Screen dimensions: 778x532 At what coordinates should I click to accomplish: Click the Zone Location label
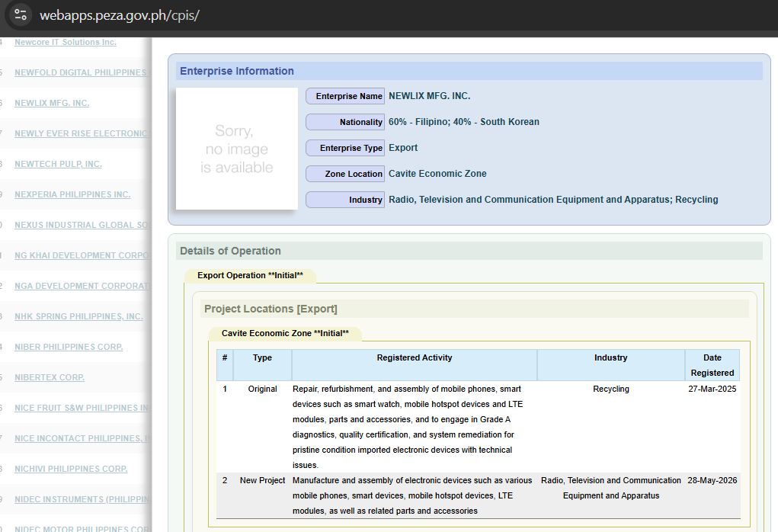(x=345, y=174)
